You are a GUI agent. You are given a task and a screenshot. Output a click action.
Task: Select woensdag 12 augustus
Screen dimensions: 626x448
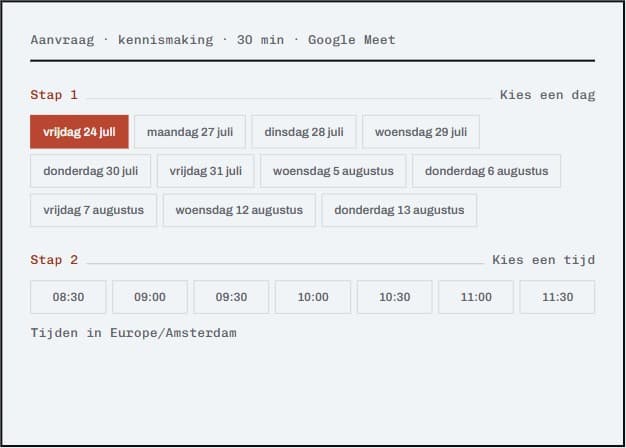tap(239, 210)
